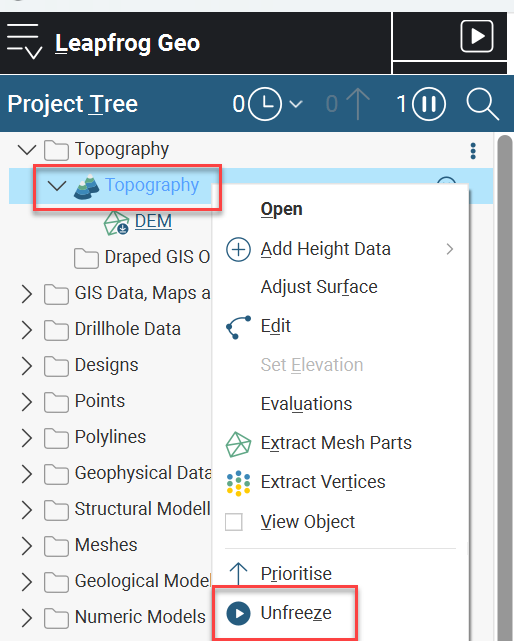Open the Project Tree search magnifier
514x641 pixels.
tap(483, 104)
